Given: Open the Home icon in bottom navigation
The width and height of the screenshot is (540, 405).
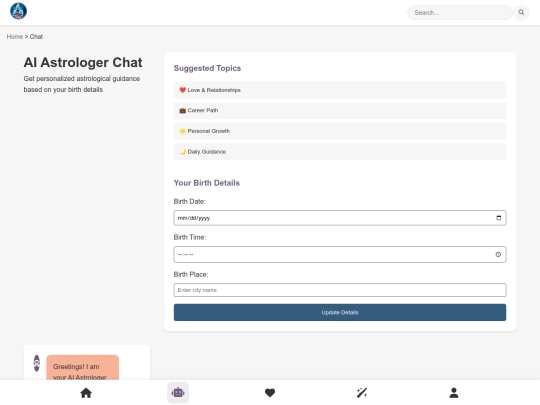Looking at the screenshot, I should 86,393.
